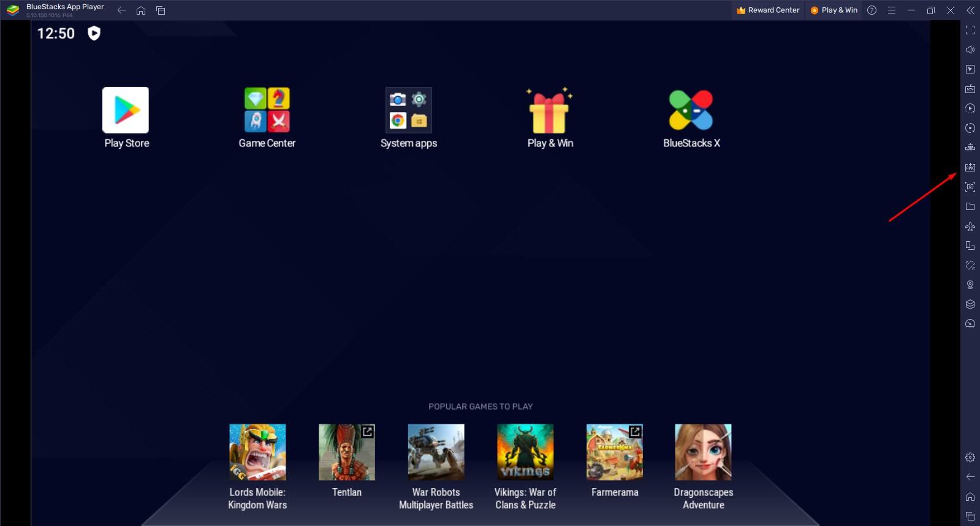Open the multi-instance manager layers icon

[x=970, y=304]
